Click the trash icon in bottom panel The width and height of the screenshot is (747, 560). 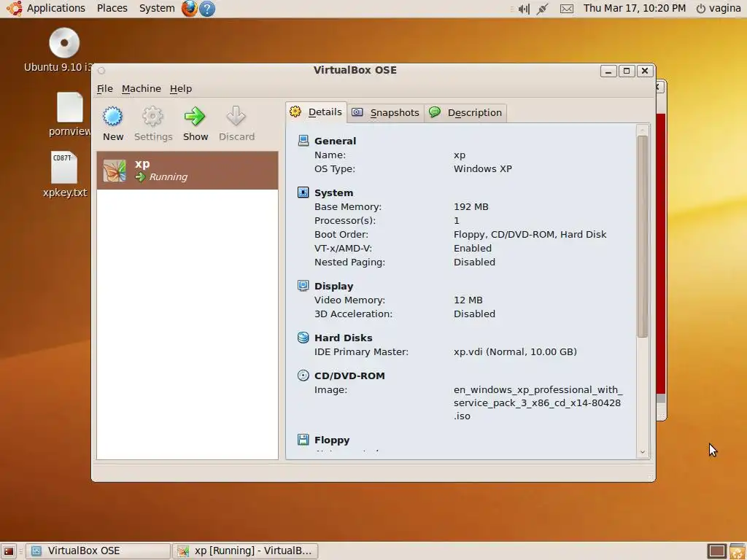[x=737, y=551]
